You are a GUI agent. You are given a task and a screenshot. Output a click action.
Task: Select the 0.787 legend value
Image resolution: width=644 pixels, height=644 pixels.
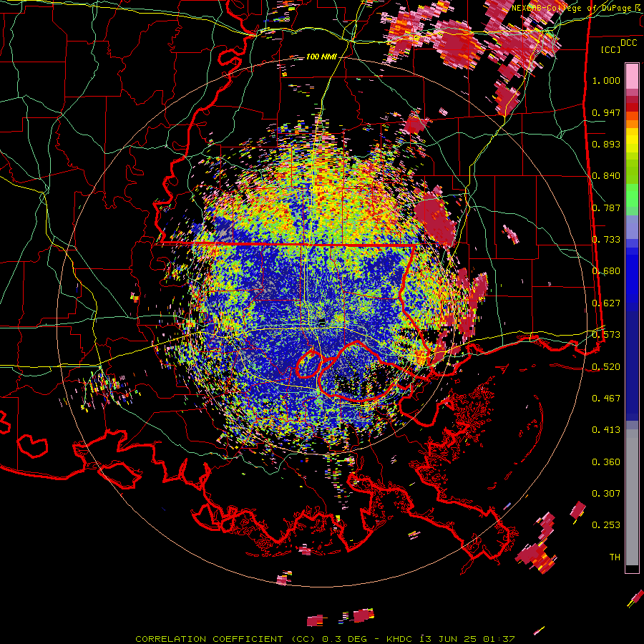(606, 208)
